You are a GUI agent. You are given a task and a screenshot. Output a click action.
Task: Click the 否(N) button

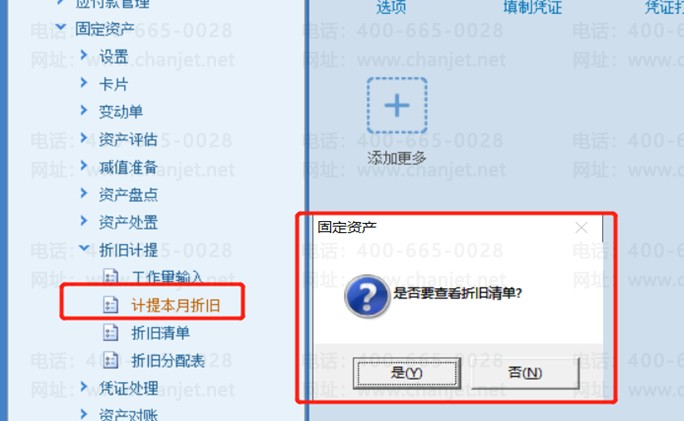525,373
